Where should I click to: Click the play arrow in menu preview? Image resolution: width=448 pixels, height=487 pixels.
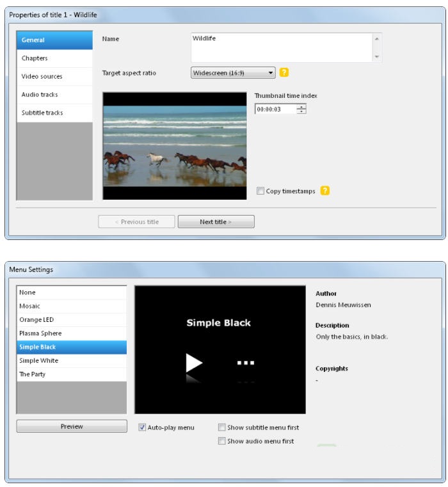194,363
